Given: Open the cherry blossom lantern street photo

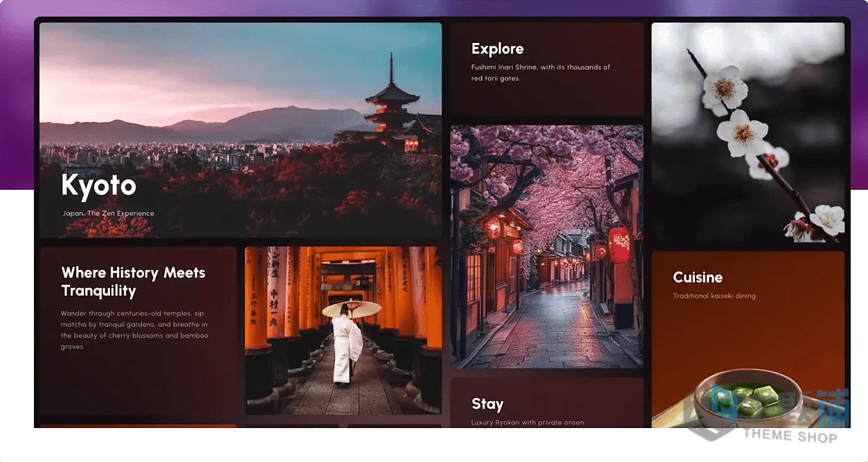Looking at the screenshot, I should [547, 247].
